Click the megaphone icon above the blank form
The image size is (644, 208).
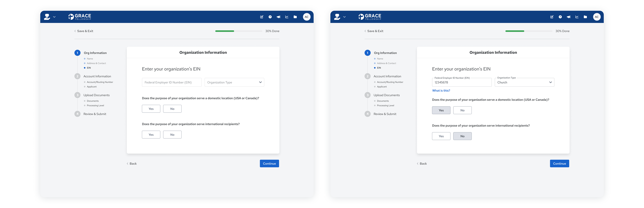[x=278, y=17]
